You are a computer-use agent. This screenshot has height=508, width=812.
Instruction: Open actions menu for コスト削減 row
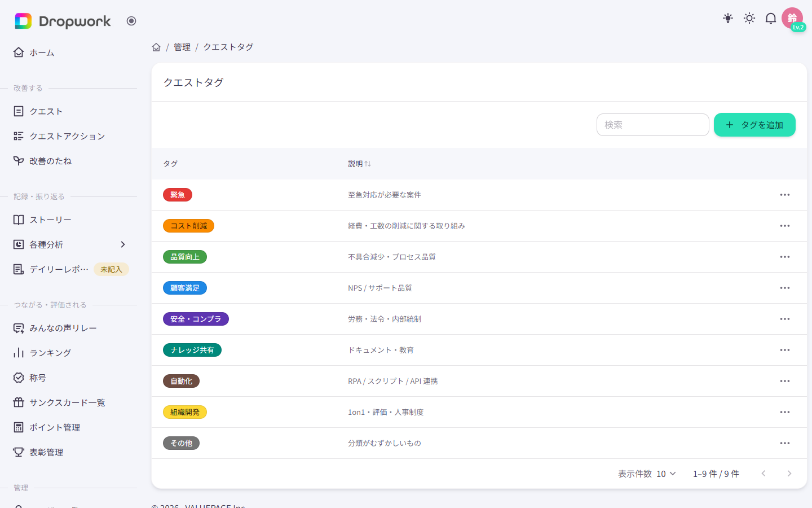click(785, 226)
